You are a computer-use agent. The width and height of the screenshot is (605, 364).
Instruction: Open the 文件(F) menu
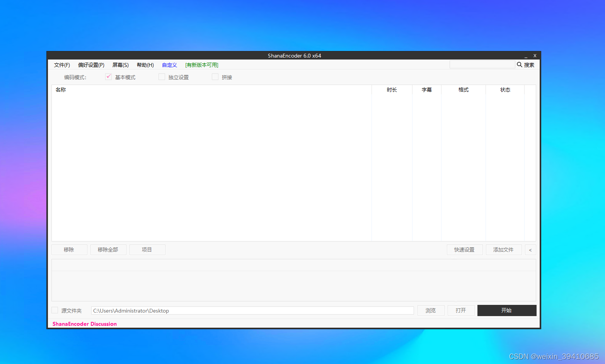pyautogui.click(x=62, y=65)
